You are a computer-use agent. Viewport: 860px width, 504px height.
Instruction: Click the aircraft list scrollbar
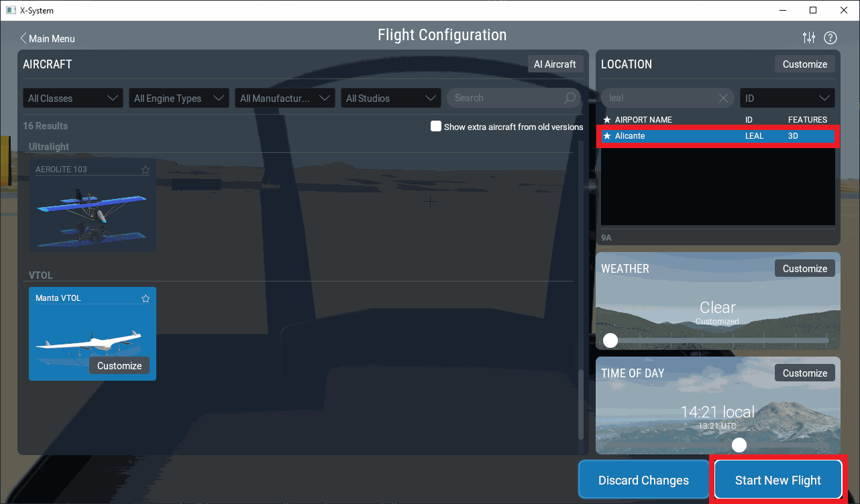[x=581, y=403]
